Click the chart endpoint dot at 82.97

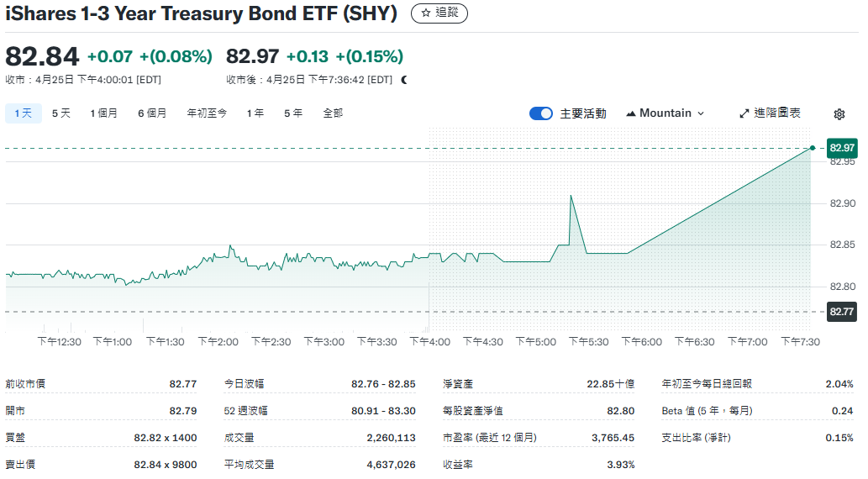pyautogui.click(x=812, y=148)
